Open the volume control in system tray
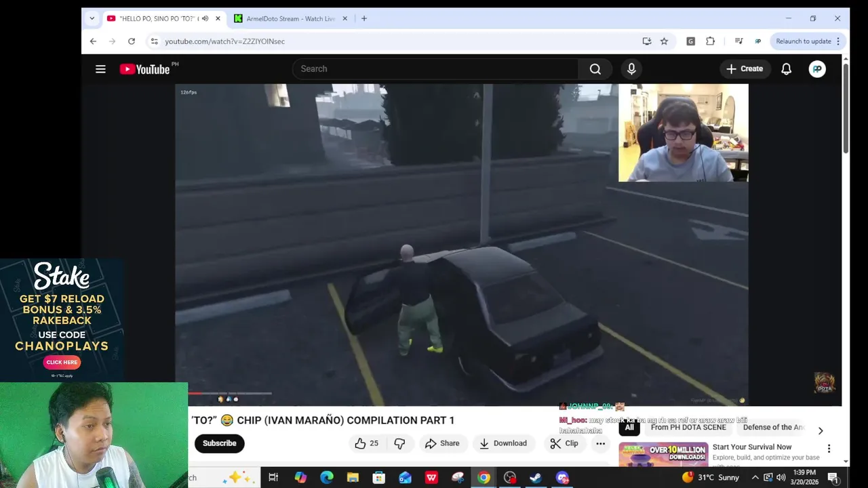The height and width of the screenshot is (488, 868). 781,478
